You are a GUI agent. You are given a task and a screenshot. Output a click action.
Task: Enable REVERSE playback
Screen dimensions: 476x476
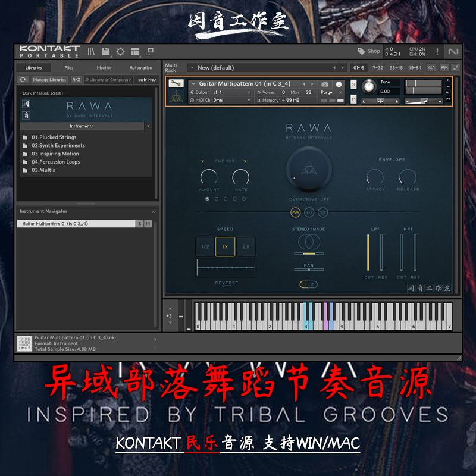pos(227,283)
